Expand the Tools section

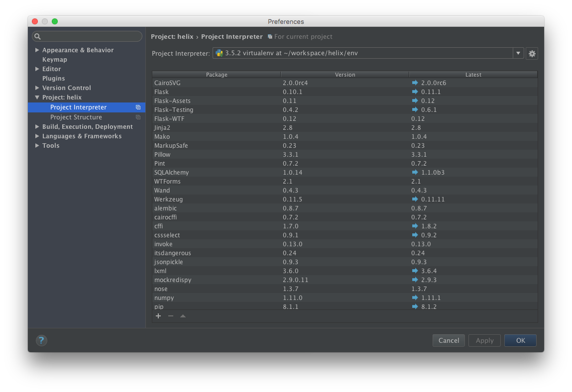[37, 145]
